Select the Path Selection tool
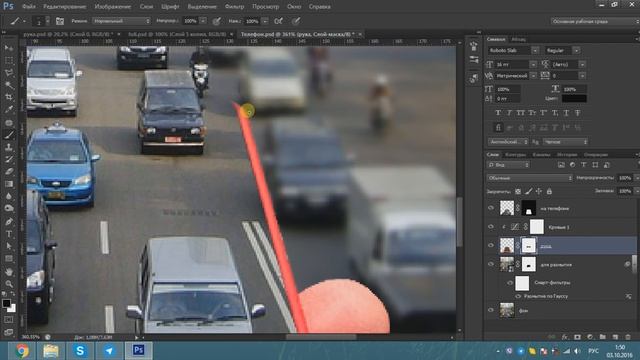 (9, 246)
